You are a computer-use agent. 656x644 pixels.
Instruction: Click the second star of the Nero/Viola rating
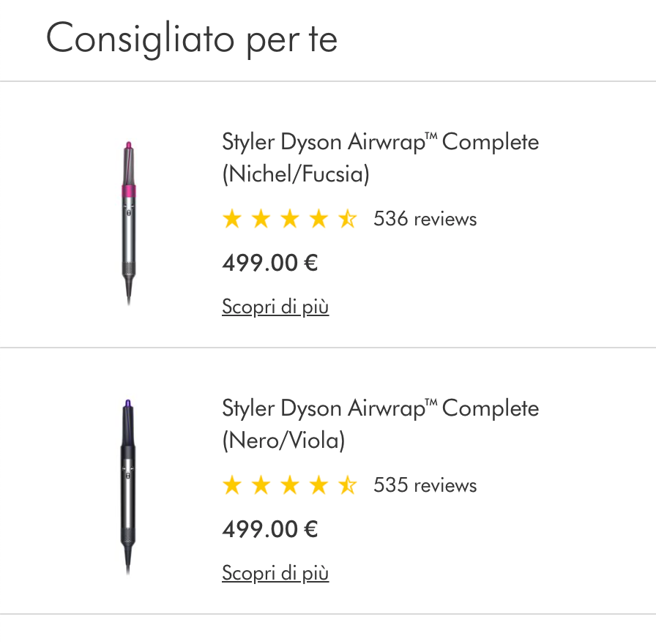point(261,485)
